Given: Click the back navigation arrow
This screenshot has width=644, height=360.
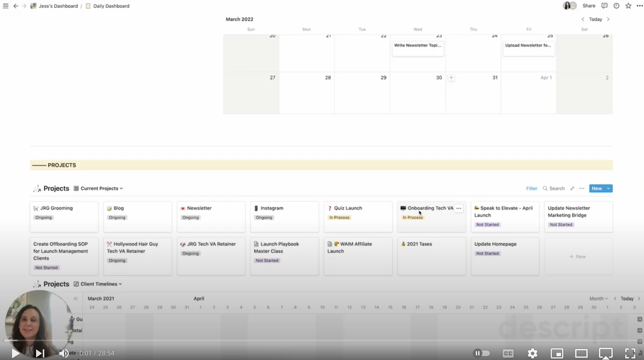Looking at the screenshot, I should point(16,6).
